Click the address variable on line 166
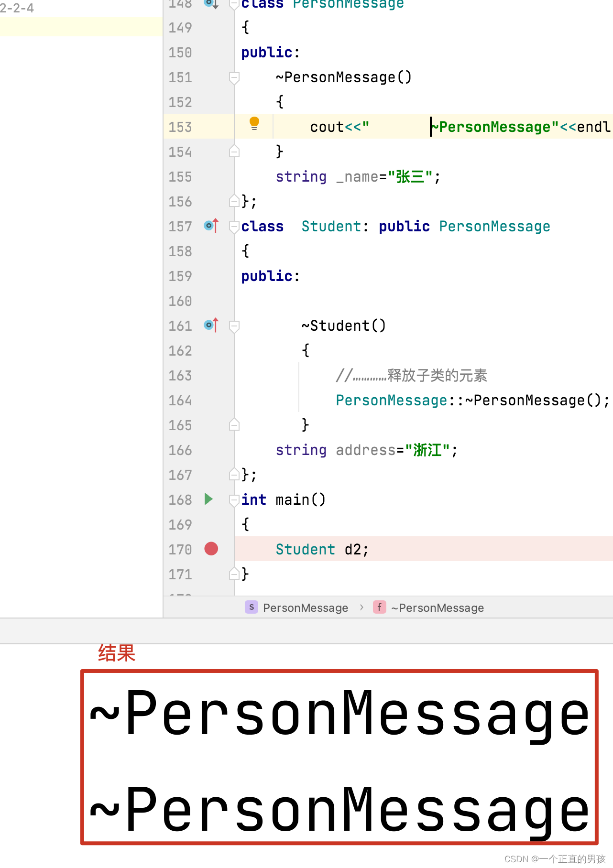The width and height of the screenshot is (613, 868). pos(366,450)
